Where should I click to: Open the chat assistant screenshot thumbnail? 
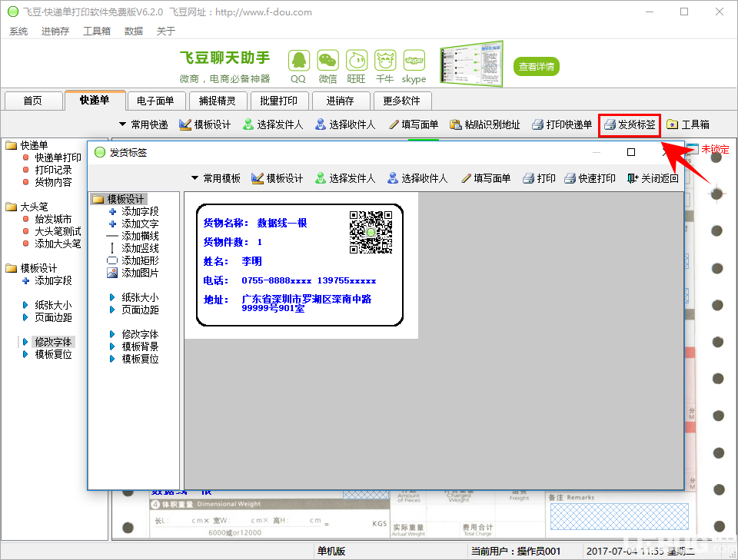tap(471, 64)
